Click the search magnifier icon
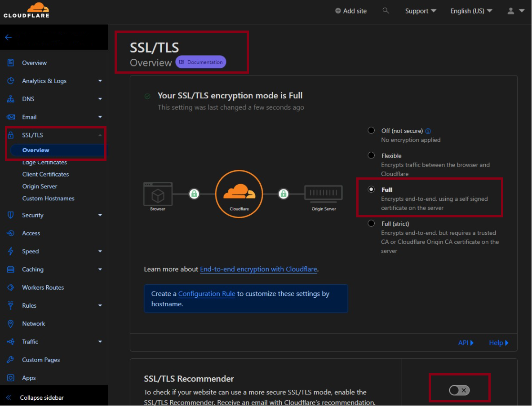This screenshot has width=532, height=406. (386, 10)
